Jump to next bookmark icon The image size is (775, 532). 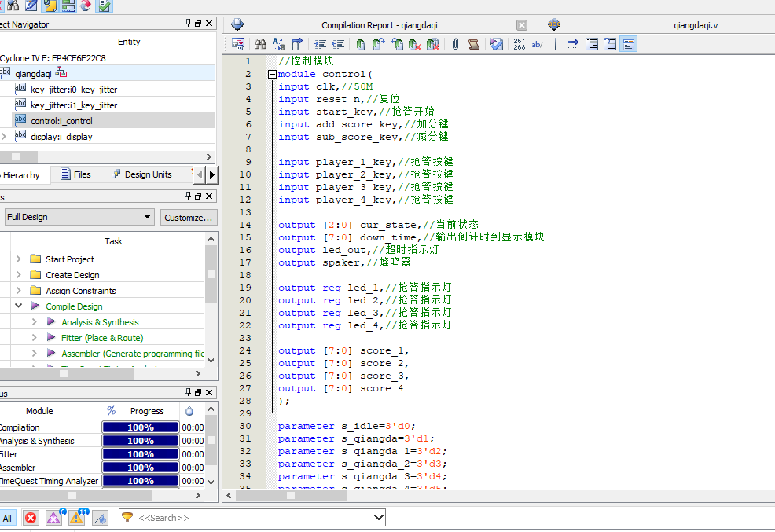pos(379,45)
